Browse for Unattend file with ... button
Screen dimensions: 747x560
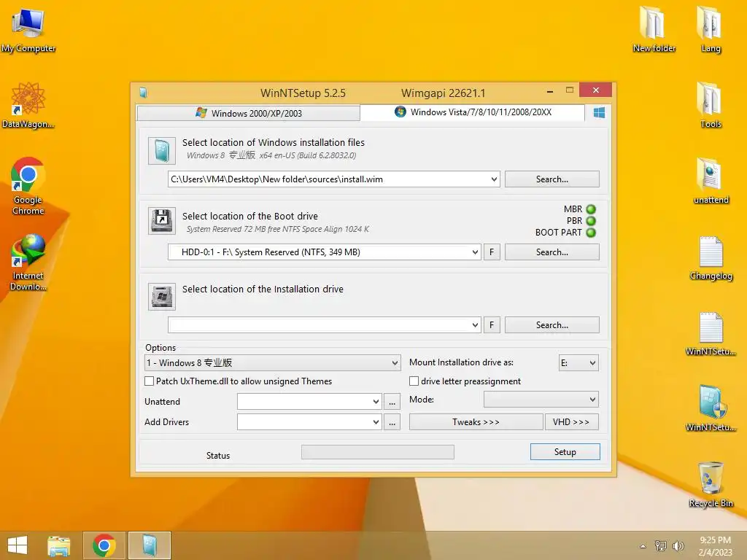click(x=392, y=402)
